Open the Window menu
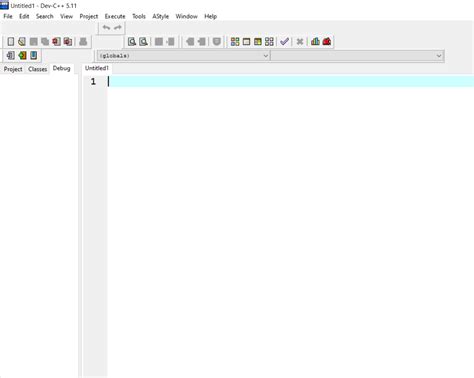This screenshot has height=378, width=474. 186,16
